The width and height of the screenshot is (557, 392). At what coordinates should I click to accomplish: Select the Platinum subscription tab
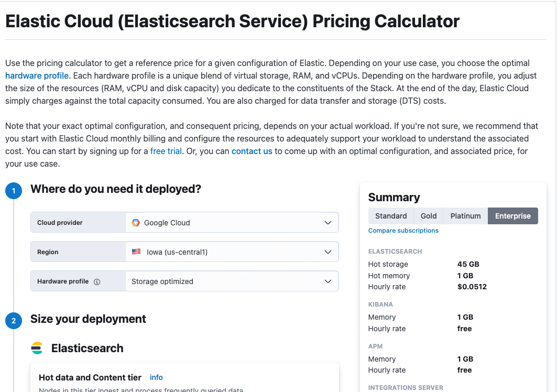pyautogui.click(x=465, y=215)
